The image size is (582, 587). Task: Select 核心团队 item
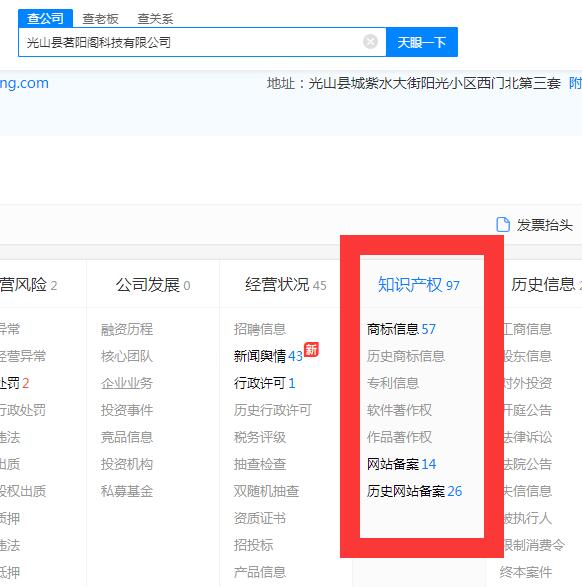click(127, 356)
